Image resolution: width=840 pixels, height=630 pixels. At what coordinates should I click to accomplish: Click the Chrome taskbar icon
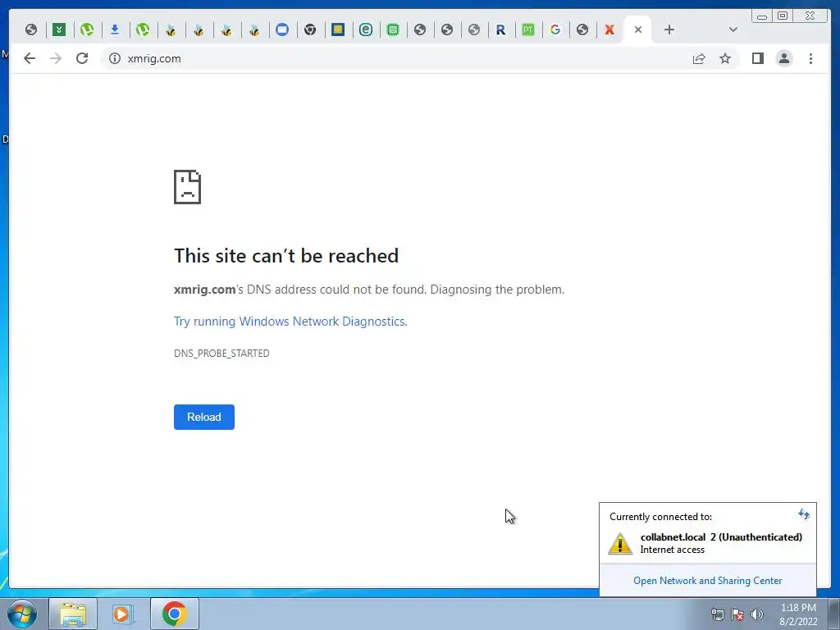click(x=175, y=614)
